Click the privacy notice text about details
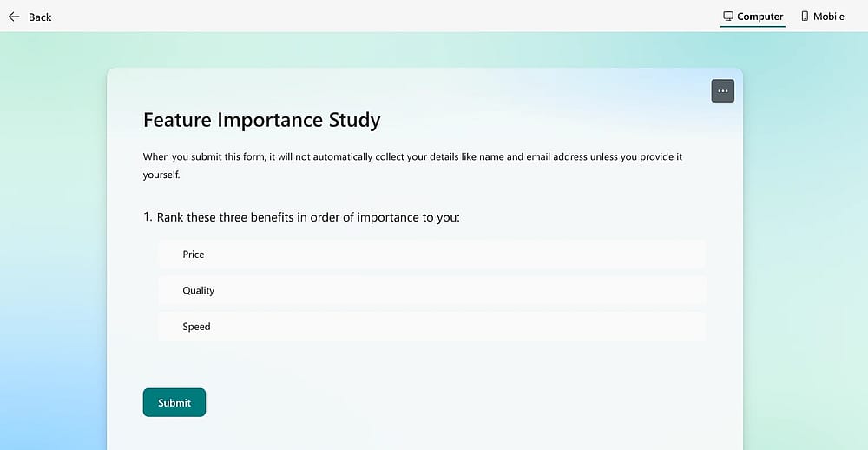 (412, 166)
